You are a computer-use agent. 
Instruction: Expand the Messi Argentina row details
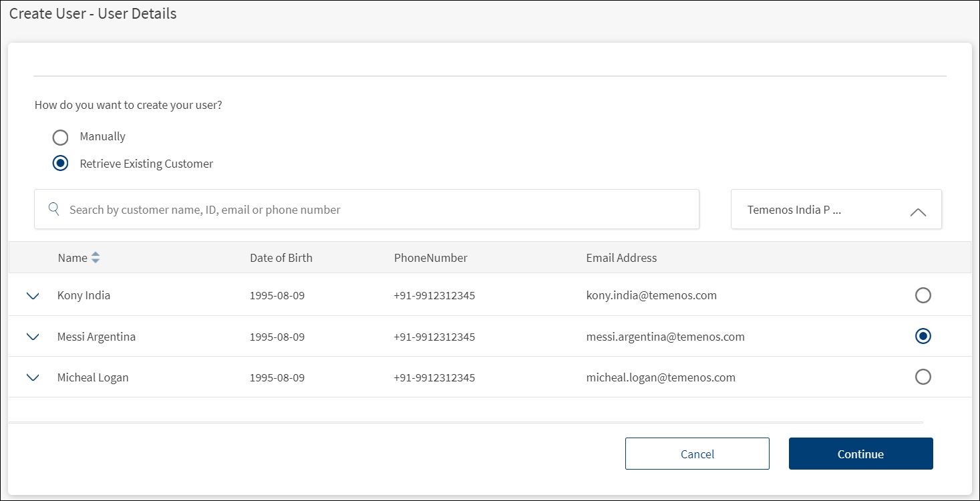point(33,337)
